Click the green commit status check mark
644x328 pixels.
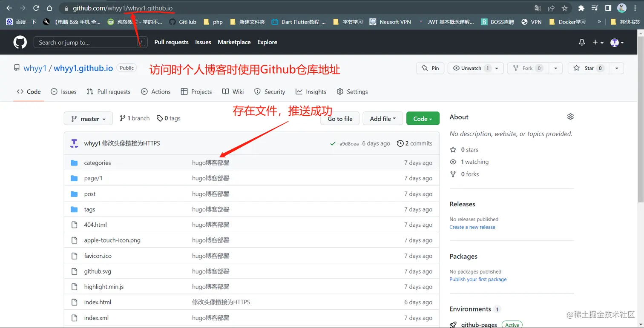333,143
